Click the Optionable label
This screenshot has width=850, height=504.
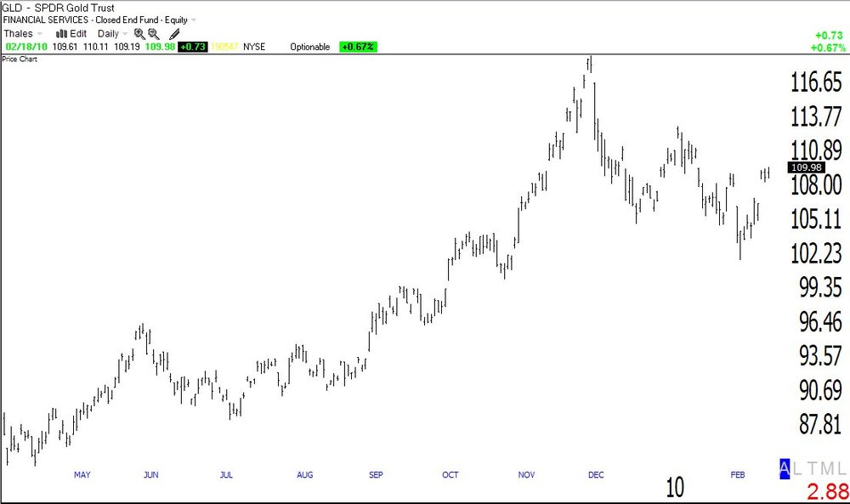tap(309, 47)
